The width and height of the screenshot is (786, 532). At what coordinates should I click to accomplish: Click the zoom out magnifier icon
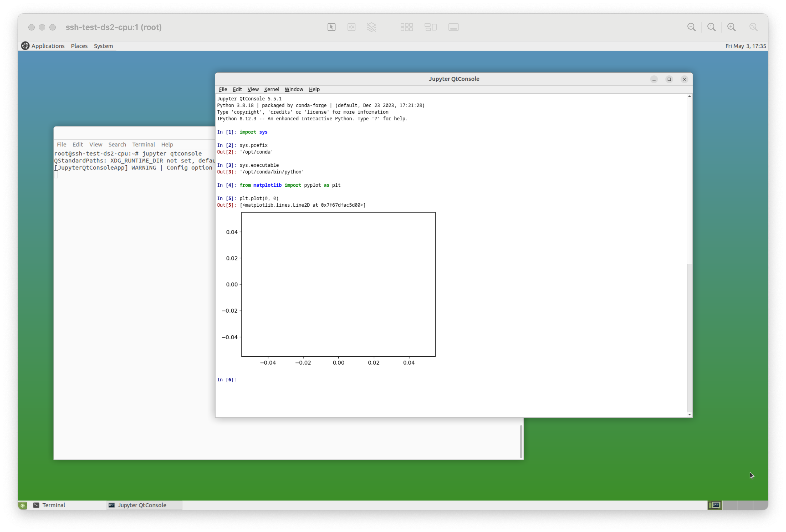691,27
